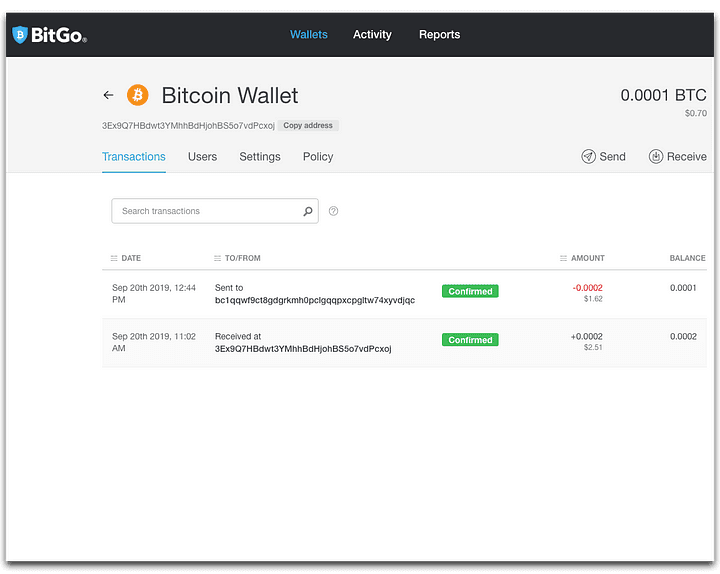Open the Activity menu
720x574 pixels.
point(372,34)
